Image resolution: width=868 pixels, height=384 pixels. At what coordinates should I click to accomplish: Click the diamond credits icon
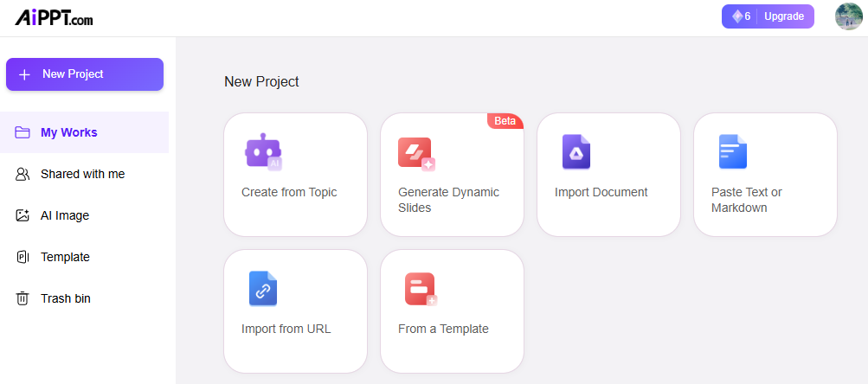pyautogui.click(x=737, y=16)
